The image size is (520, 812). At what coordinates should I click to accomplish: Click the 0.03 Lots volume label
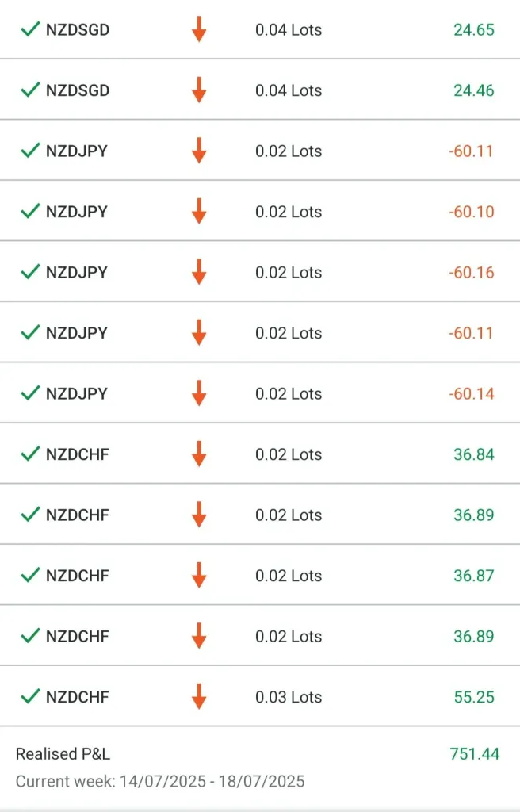tap(289, 697)
